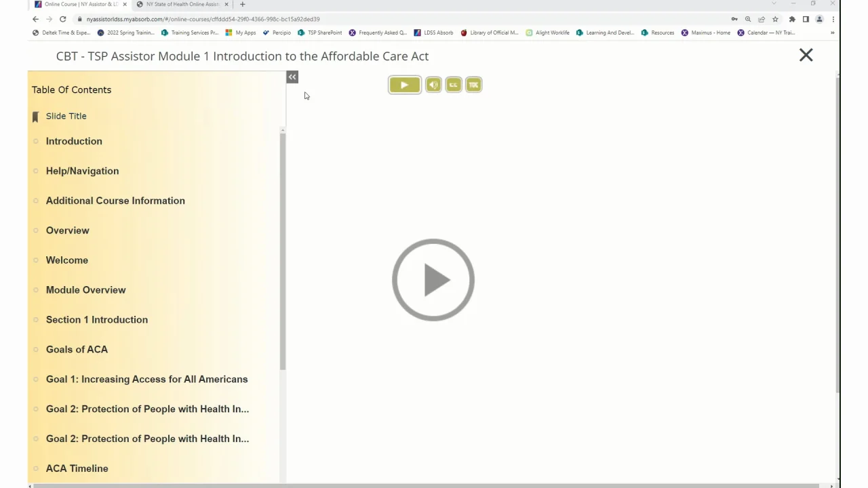Open the saved passwords key icon
The image size is (868, 488).
pyautogui.click(x=734, y=19)
